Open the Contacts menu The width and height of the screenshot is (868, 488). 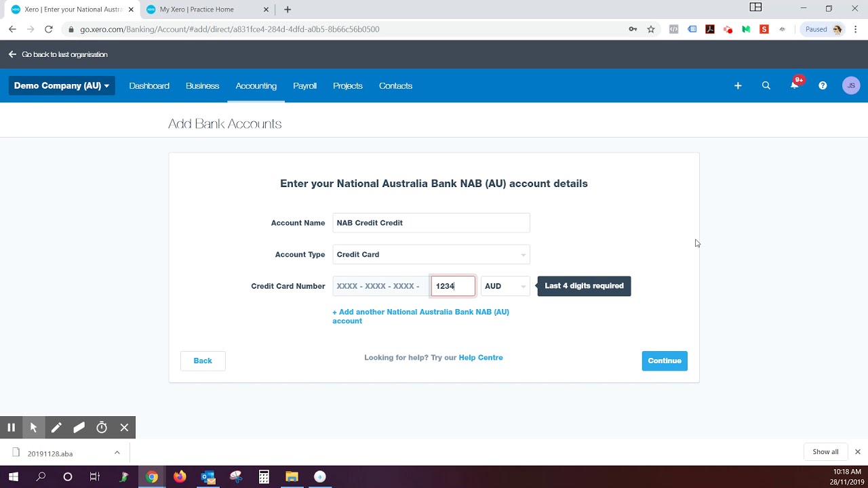point(395,86)
